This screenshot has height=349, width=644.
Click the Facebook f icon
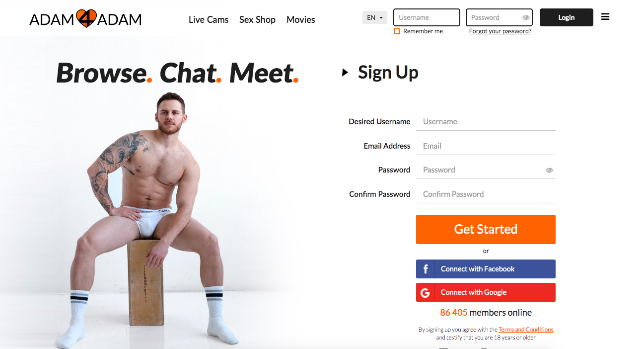tap(425, 269)
